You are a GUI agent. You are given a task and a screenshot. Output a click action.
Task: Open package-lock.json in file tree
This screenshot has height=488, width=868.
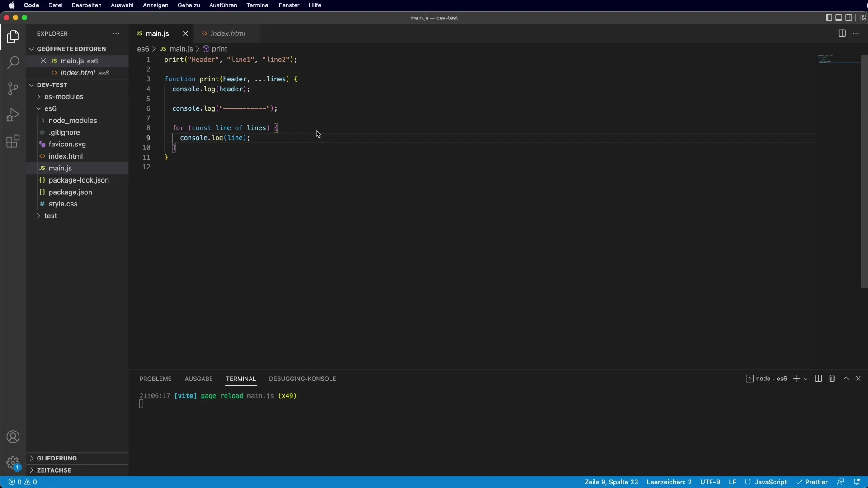[x=77, y=180]
